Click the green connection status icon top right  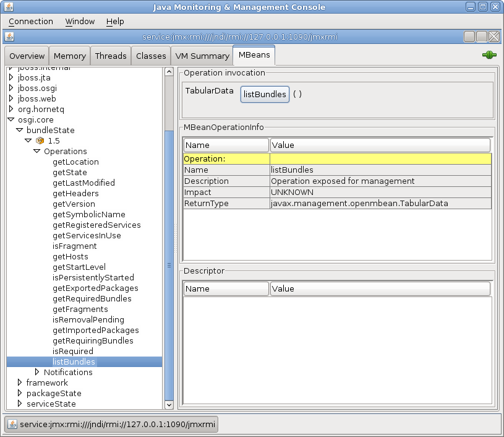pyautogui.click(x=489, y=54)
